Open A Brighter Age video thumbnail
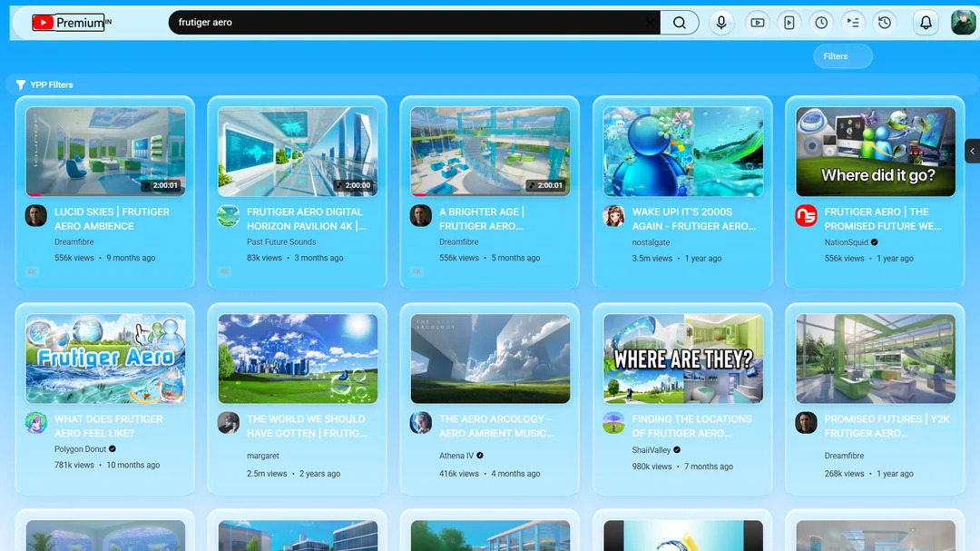Image resolution: width=980 pixels, height=551 pixels. [x=490, y=152]
